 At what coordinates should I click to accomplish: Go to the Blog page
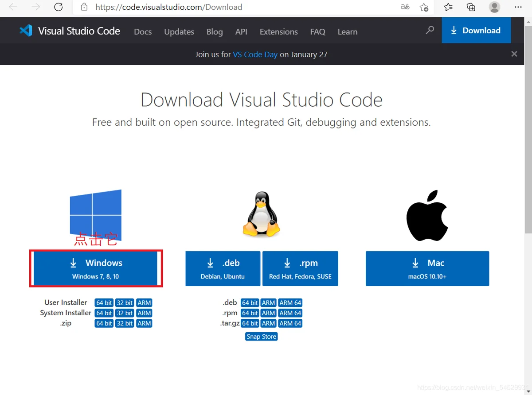click(x=215, y=32)
